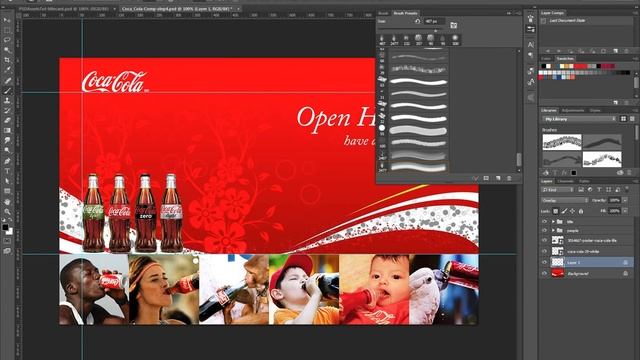Viewport: 640px width, 360px height.
Task: Open the layer filter Kind dropdown
Action: (x=557, y=190)
